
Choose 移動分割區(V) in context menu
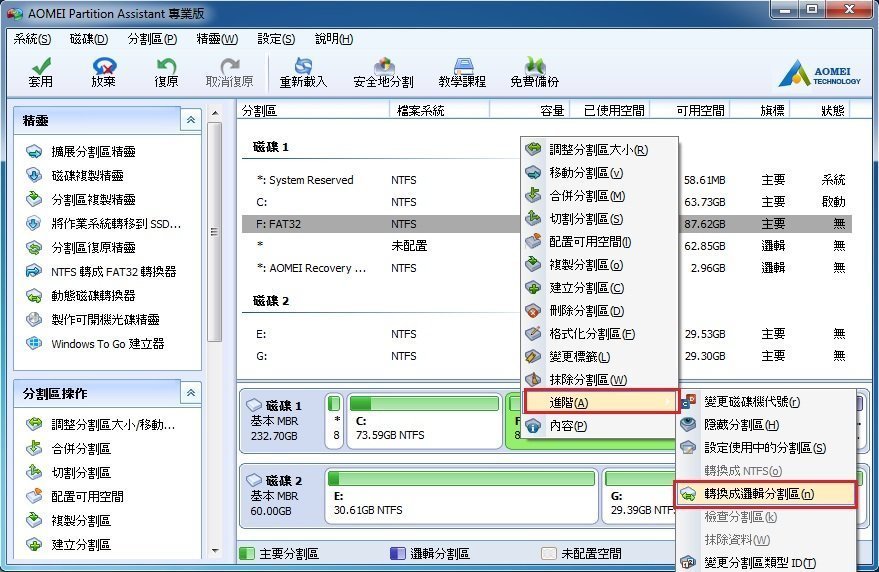pyautogui.click(x=599, y=173)
